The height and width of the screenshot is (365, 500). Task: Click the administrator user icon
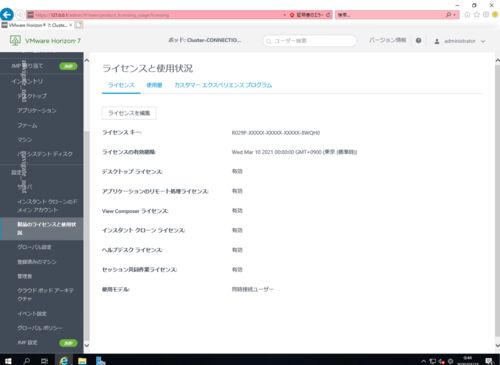click(x=437, y=41)
